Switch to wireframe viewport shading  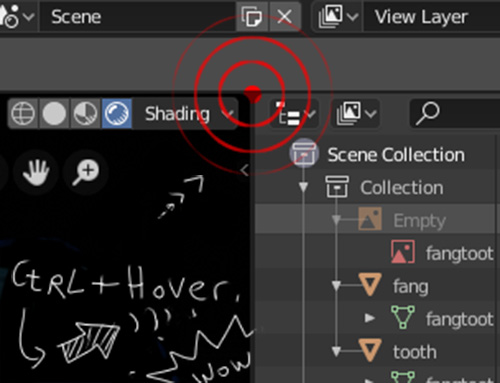coord(23,113)
